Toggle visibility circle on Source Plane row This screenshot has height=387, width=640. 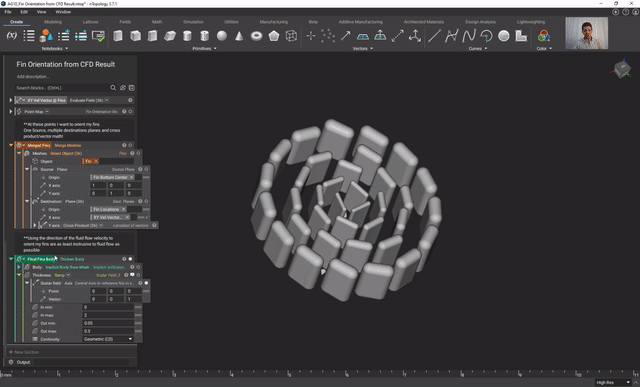pyautogui.click(x=146, y=169)
